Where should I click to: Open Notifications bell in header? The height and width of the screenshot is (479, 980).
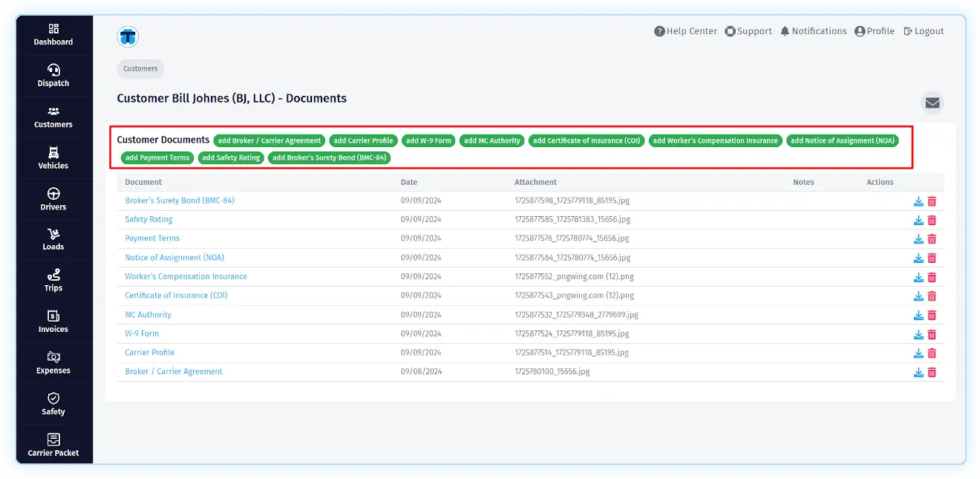tap(813, 31)
